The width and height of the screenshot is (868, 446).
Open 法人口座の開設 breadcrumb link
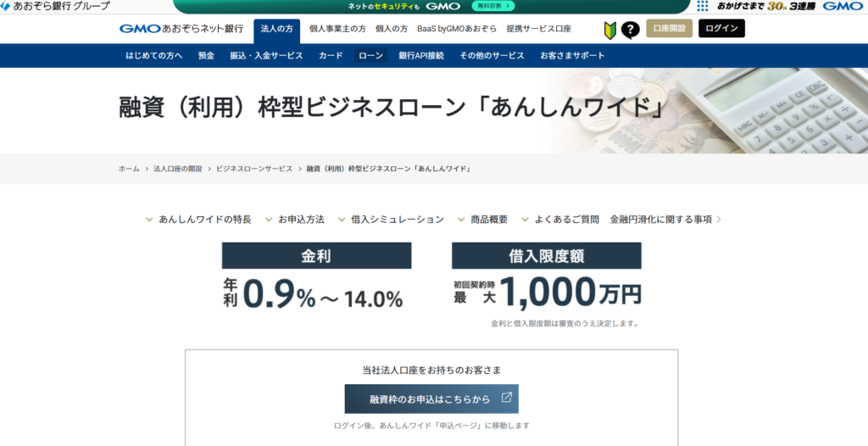coord(178,169)
